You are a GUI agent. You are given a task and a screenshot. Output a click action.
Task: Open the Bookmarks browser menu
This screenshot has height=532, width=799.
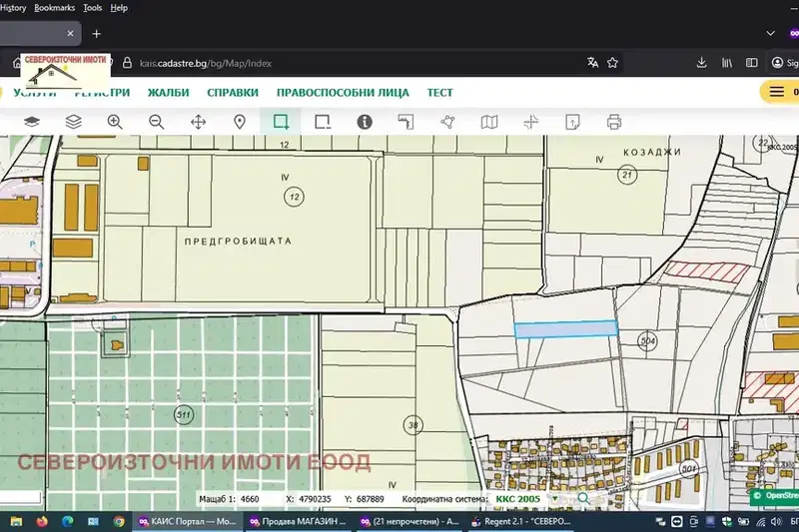(55, 8)
